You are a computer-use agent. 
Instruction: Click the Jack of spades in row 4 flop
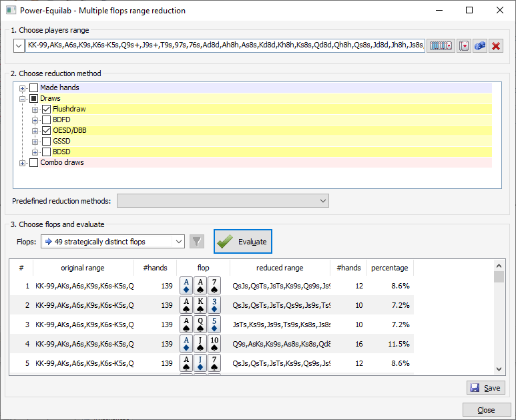coord(200,344)
